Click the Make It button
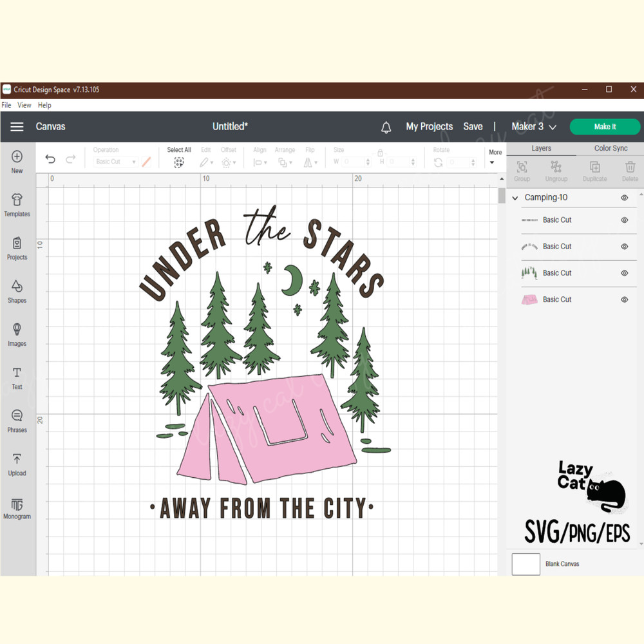The image size is (644, 644). 605,127
